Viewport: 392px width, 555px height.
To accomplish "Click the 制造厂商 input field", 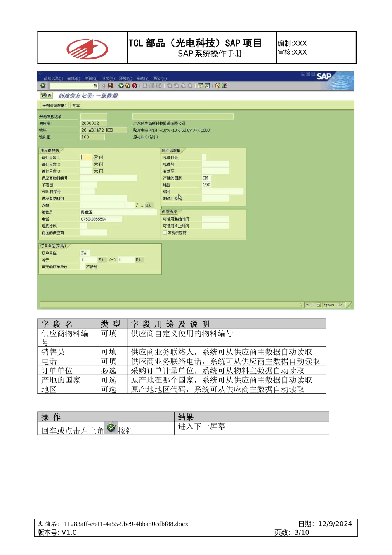I will click(215, 198).
